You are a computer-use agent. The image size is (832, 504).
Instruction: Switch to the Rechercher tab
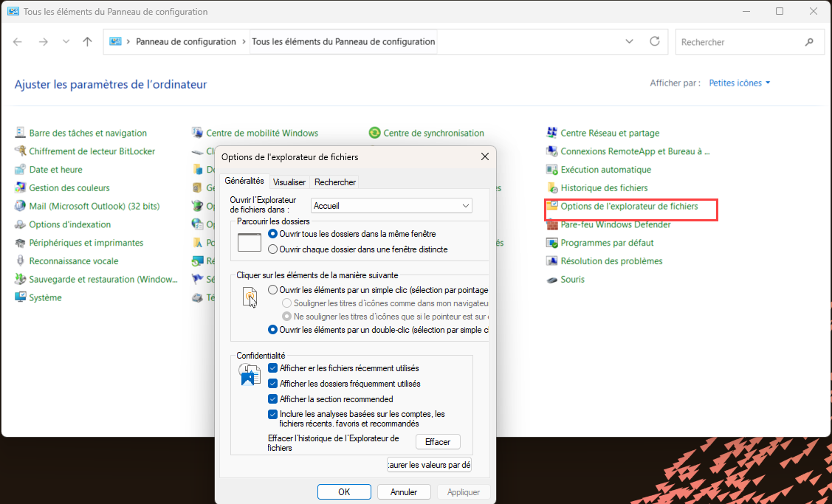point(335,182)
